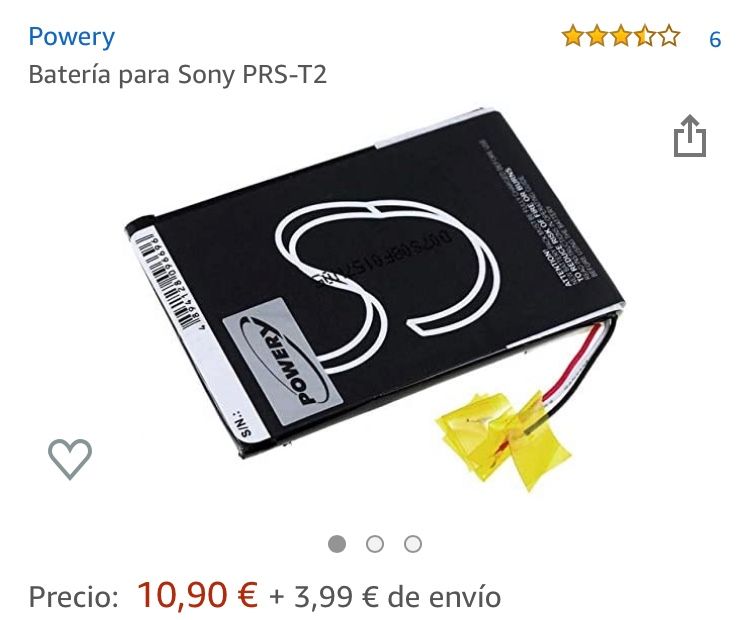The width and height of the screenshot is (737, 620).
Task: View the 6 customer reviews
Action: 714,39
